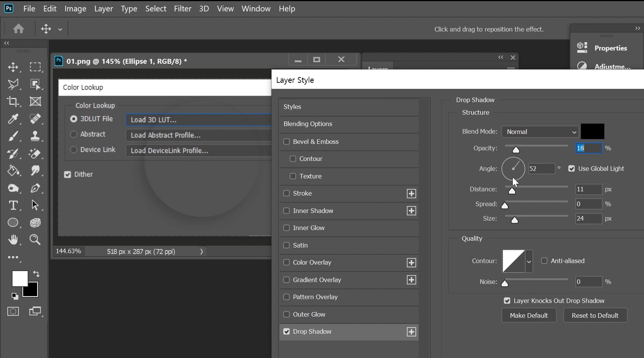Open the Layer menu
Screen dimensions: 644x358
click(x=104, y=8)
